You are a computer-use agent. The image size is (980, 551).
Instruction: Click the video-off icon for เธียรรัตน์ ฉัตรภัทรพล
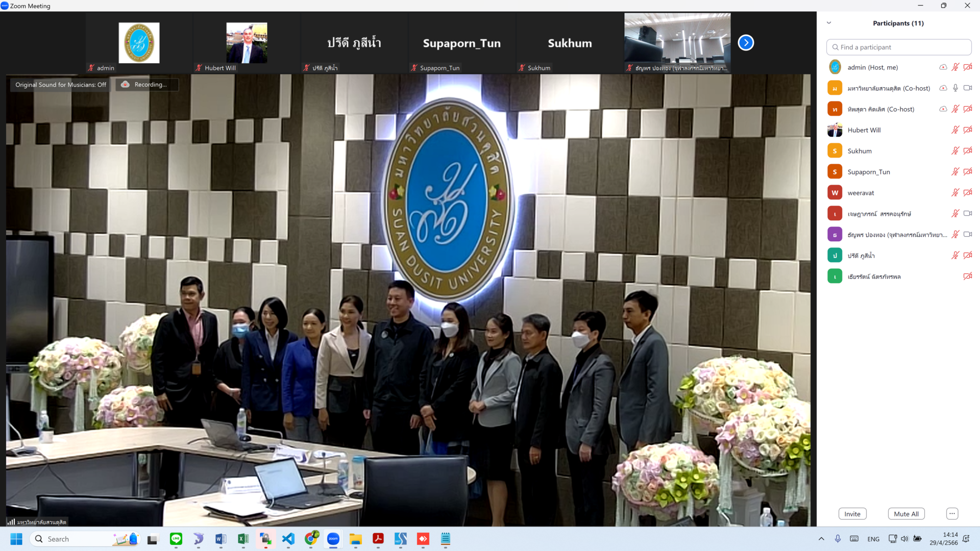967,277
